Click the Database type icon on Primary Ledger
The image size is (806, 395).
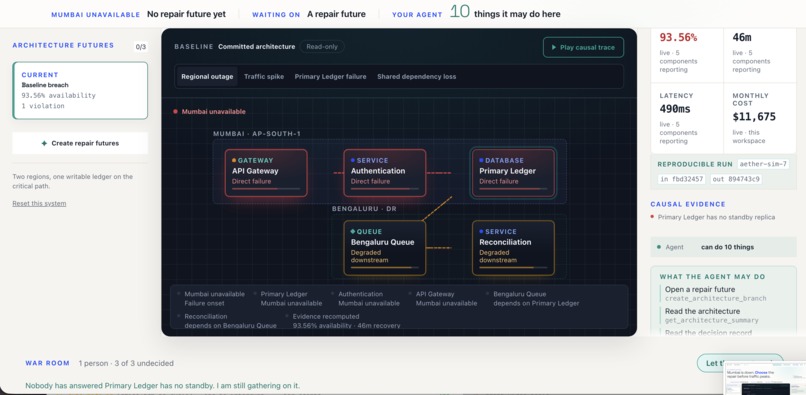click(482, 160)
